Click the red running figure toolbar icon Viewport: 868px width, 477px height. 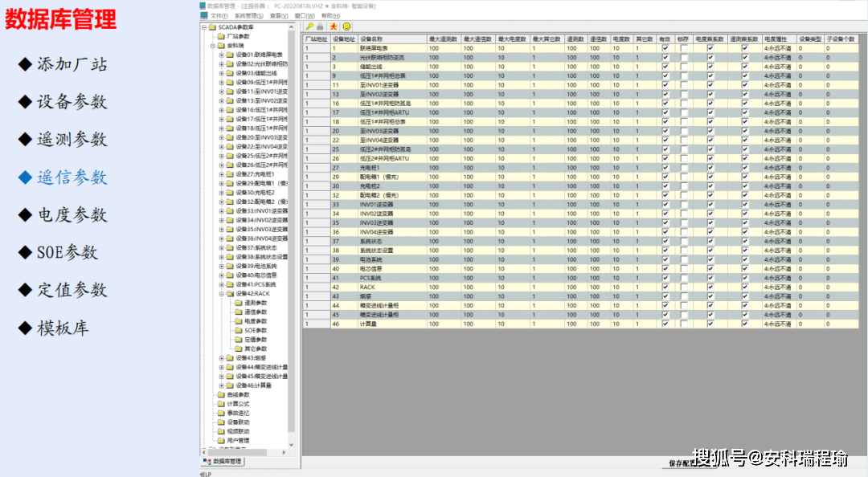coord(334,26)
